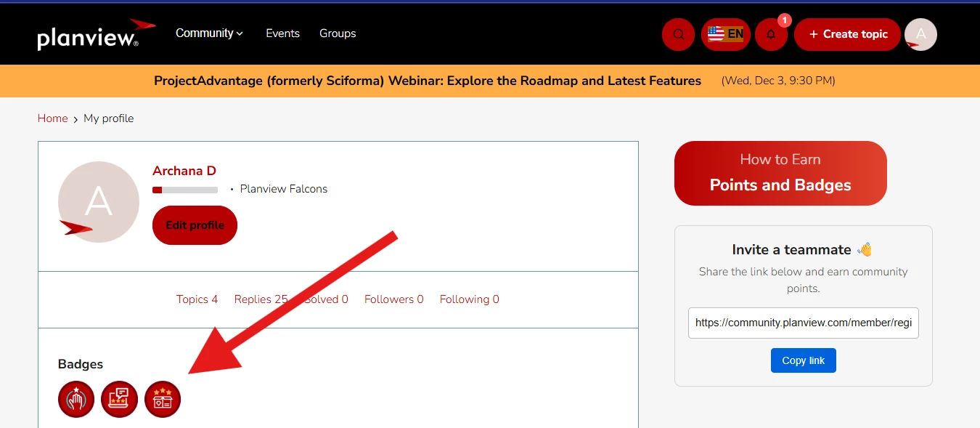Open the Groups menu item
980x428 pixels.
pyautogui.click(x=338, y=33)
